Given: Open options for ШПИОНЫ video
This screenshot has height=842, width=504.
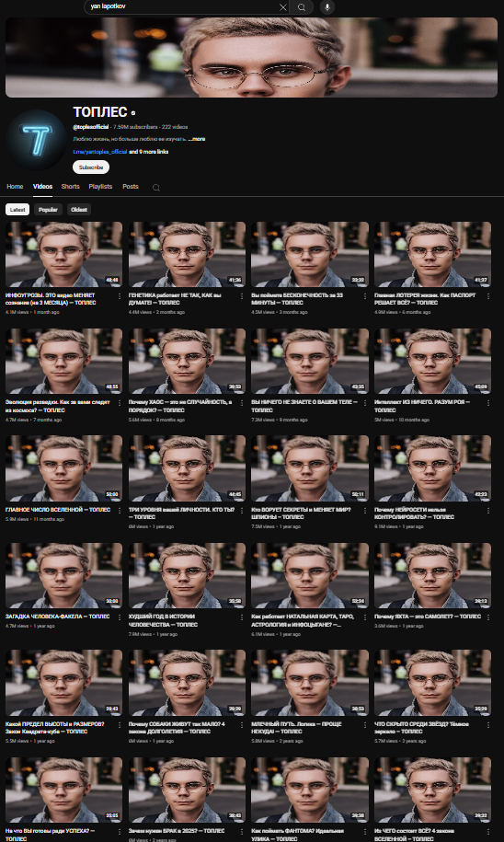Looking at the screenshot, I should 365,510.
